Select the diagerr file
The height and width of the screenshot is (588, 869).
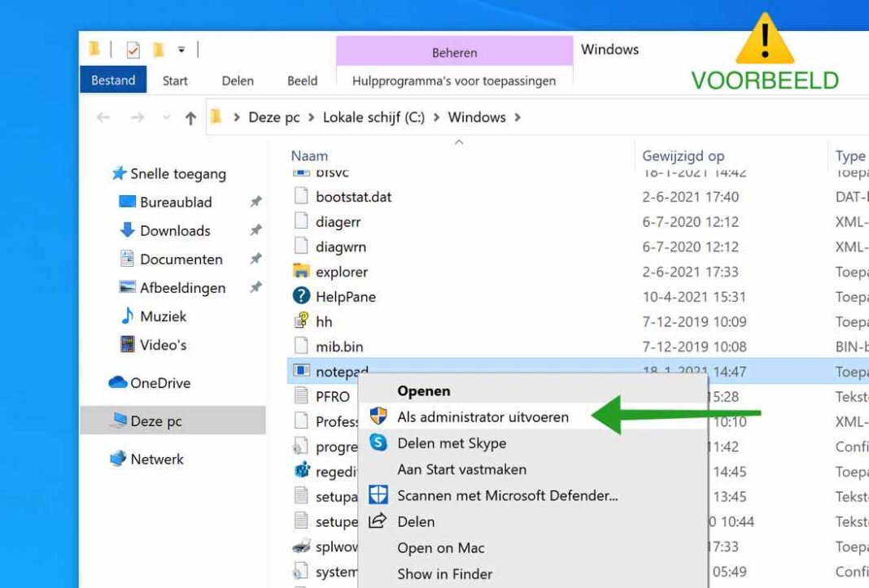pyautogui.click(x=338, y=222)
